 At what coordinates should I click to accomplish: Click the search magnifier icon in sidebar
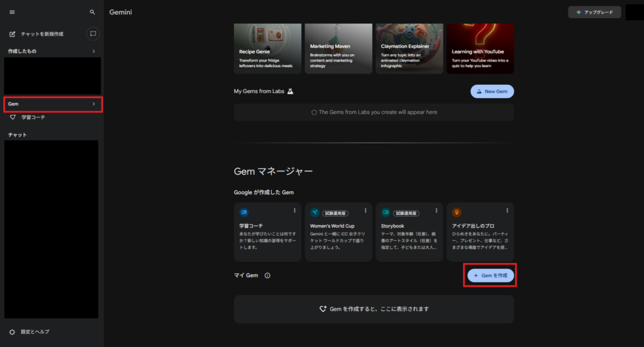[92, 12]
